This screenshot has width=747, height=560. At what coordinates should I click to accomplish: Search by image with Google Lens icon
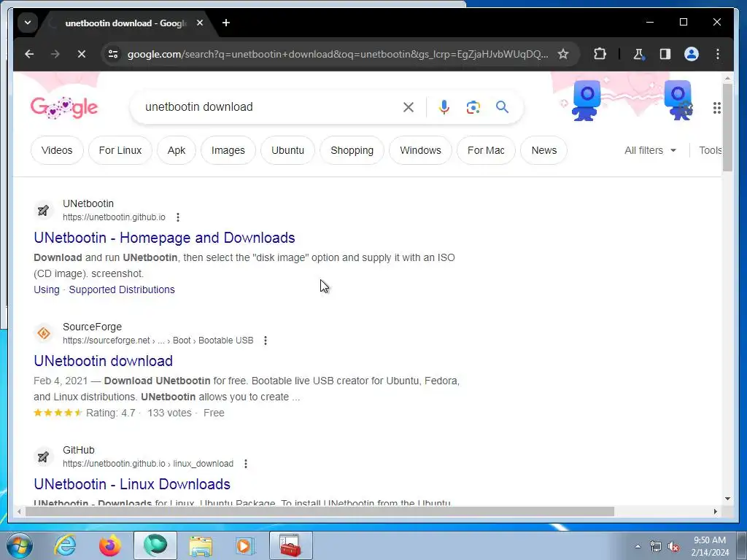[473, 107]
